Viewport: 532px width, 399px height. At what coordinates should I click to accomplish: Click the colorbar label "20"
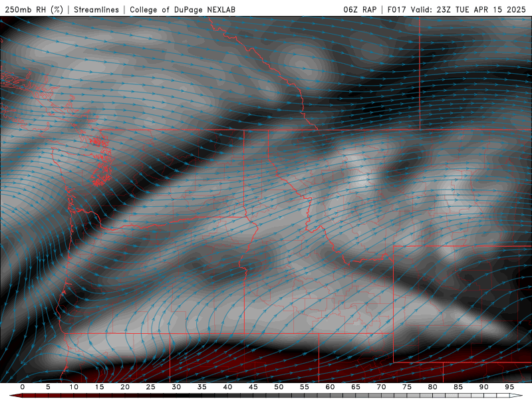tap(125, 387)
